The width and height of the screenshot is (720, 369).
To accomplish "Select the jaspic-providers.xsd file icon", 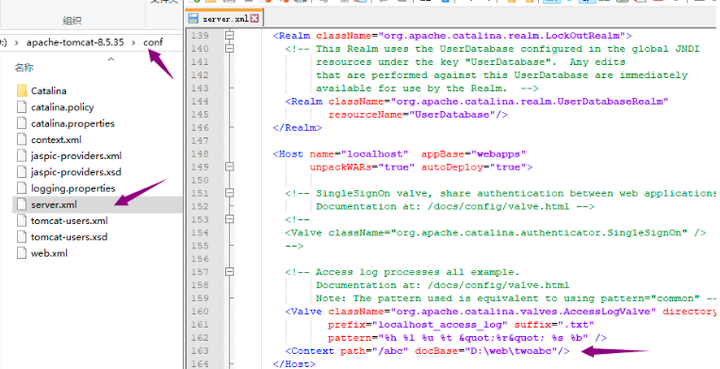I will point(22,172).
